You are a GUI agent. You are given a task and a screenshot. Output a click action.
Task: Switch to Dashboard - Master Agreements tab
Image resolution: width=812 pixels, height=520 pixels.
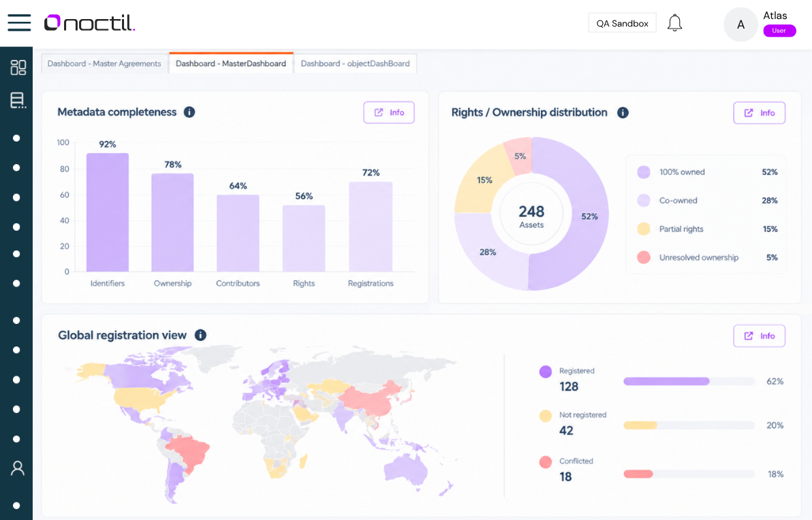[x=104, y=64]
